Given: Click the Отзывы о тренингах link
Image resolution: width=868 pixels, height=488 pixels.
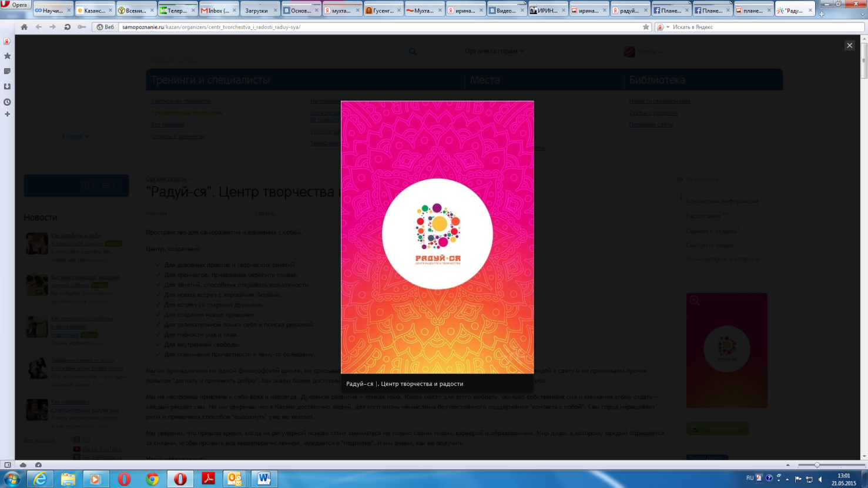Looking at the screenshot, I should [178, 136].
